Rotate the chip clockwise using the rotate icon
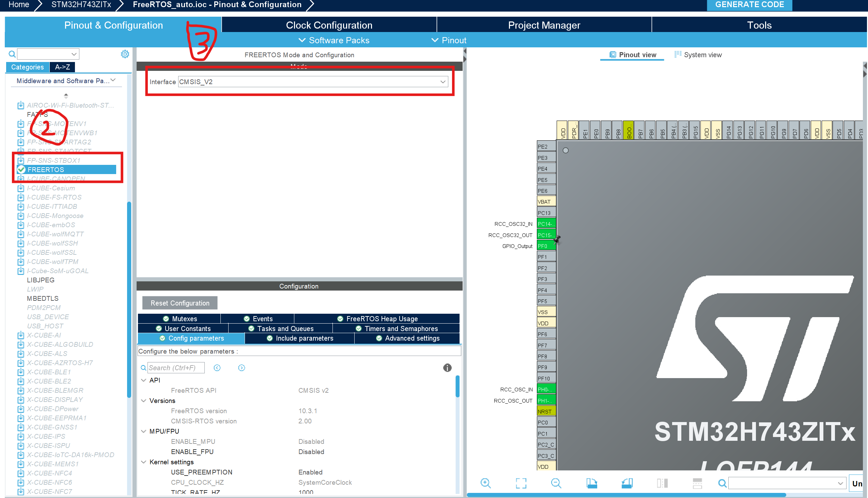The width and height of the screenshot is (868, 498). pos(592,483)
